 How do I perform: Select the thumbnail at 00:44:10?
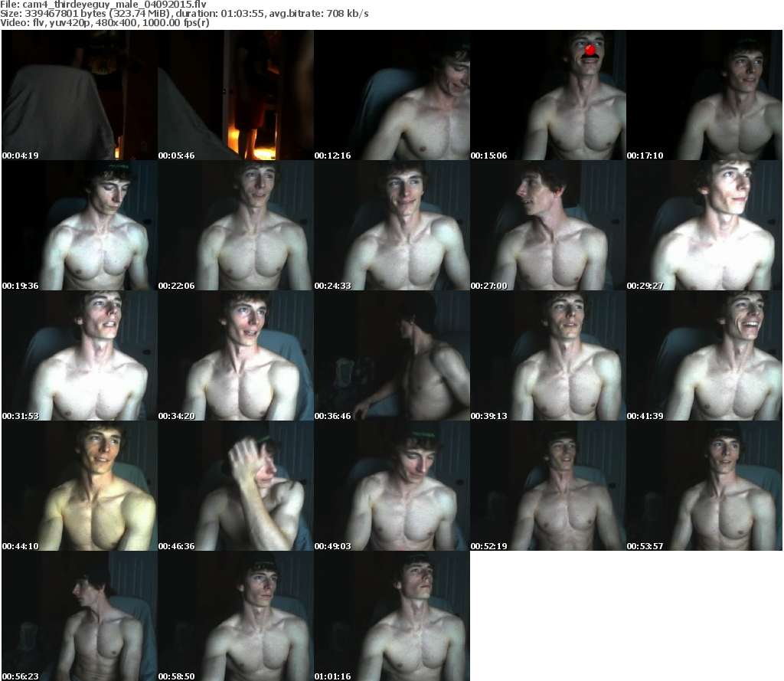point(80,486)
